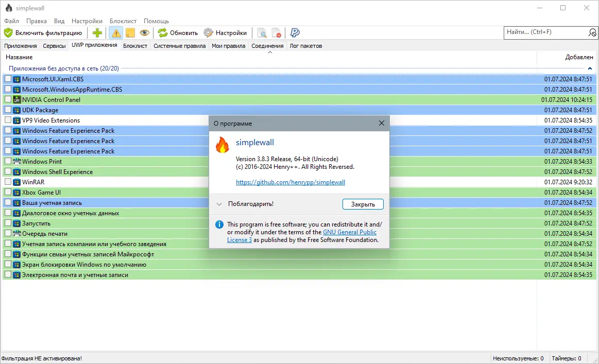This screenshot has width=599, height=364.
Task: Click the NVIDIA Control Panel row icon
Action: (x=17, y=100)
